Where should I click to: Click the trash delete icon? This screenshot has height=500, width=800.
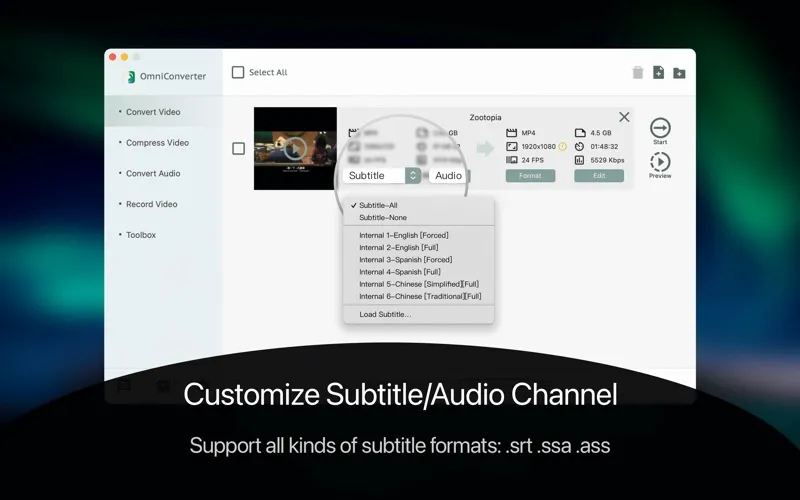[x=638, y=72]
